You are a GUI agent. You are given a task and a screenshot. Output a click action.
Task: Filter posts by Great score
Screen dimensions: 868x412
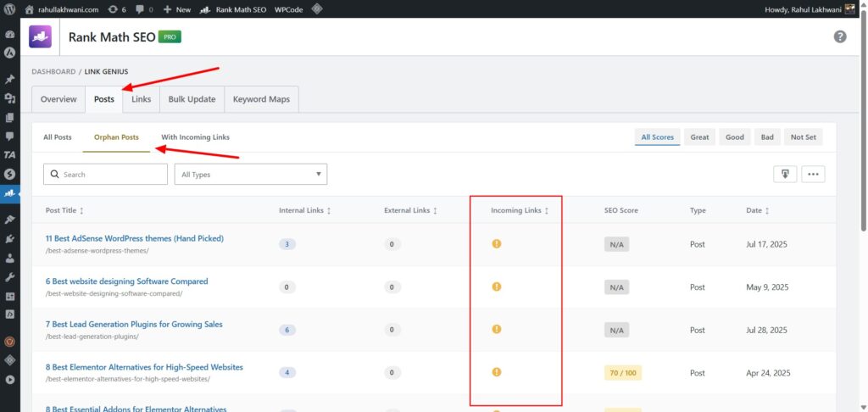tap(699, 137)
